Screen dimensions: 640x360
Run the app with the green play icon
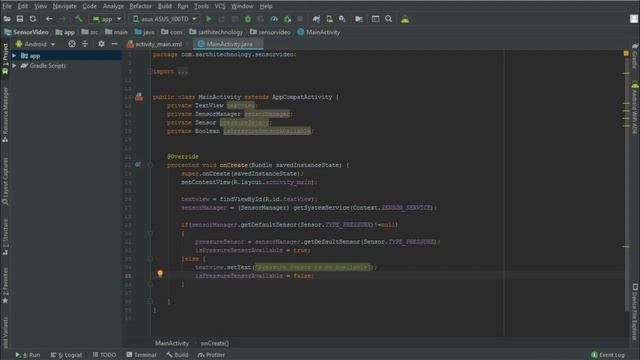(x=209, y=19)
